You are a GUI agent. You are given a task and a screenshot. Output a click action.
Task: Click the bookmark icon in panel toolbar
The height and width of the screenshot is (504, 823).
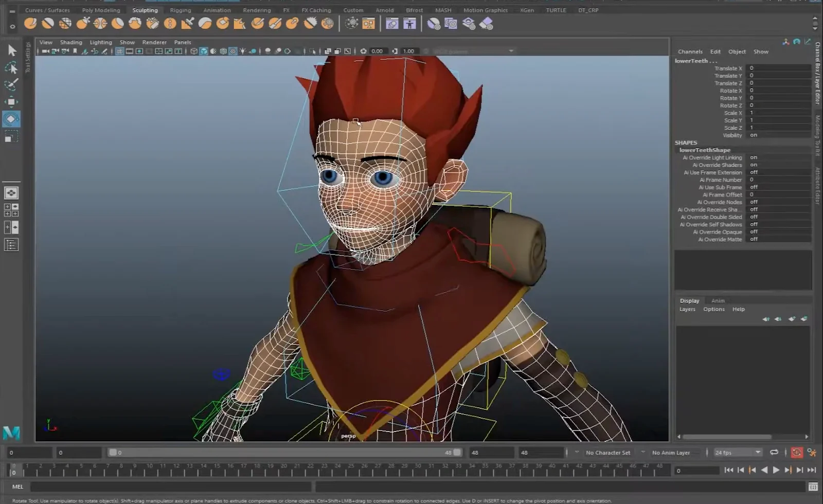point(75,51)
